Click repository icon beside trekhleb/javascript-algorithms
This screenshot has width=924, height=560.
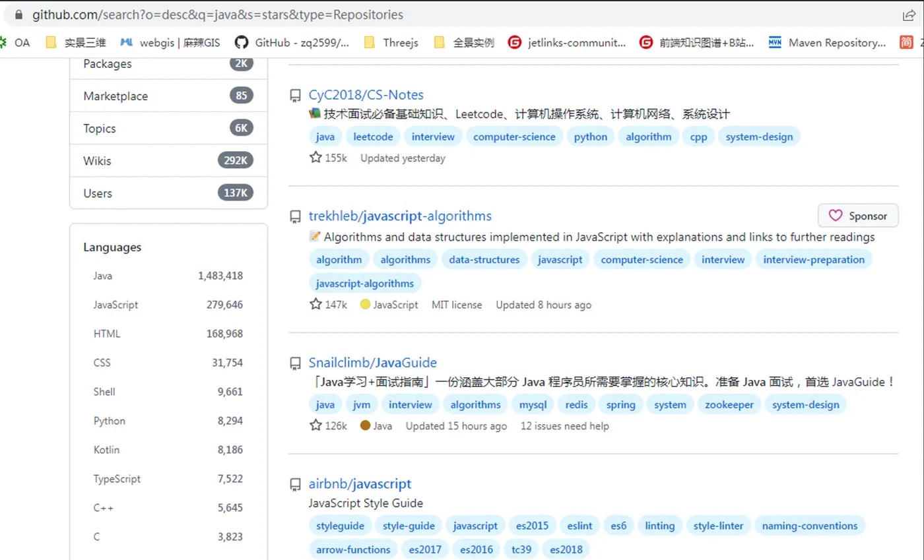pyautogui.click(x=296, y=217)
